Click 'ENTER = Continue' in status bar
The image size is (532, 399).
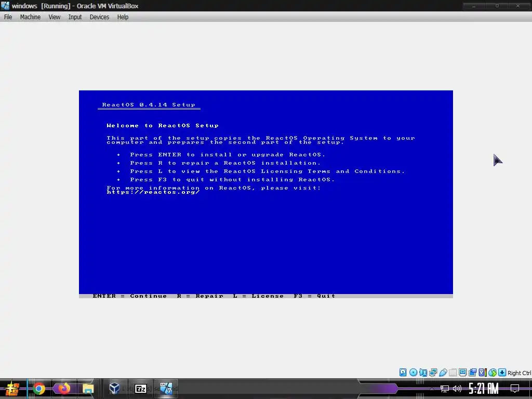[x=129, y=296]
